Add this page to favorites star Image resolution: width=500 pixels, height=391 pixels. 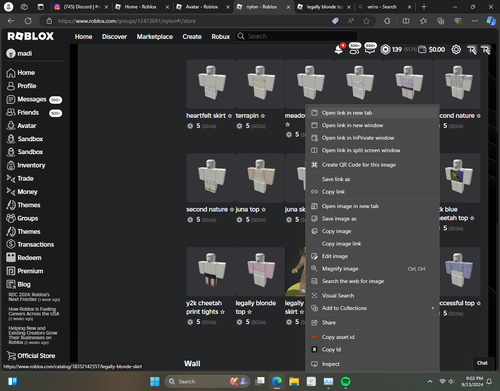click(x=366, y=21)
